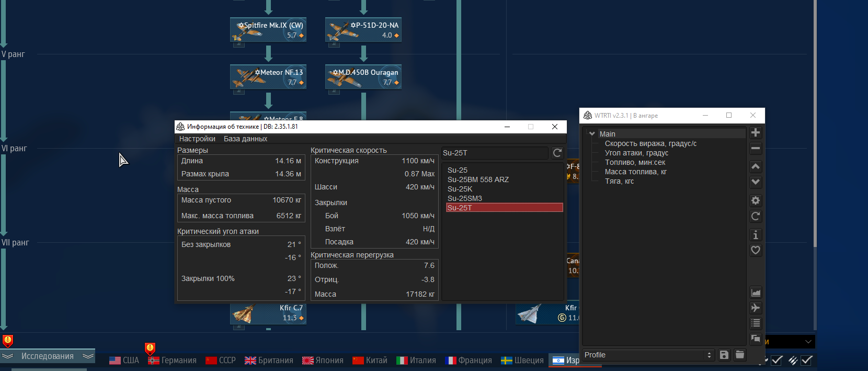Click the red alert badge above Исследования

point(8,341)
